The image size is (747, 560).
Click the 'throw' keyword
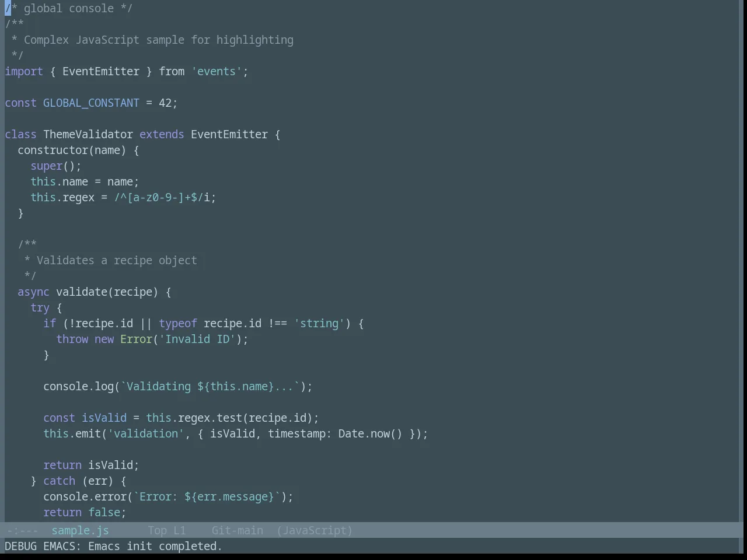pyautogui.click(x=72, y=339)
